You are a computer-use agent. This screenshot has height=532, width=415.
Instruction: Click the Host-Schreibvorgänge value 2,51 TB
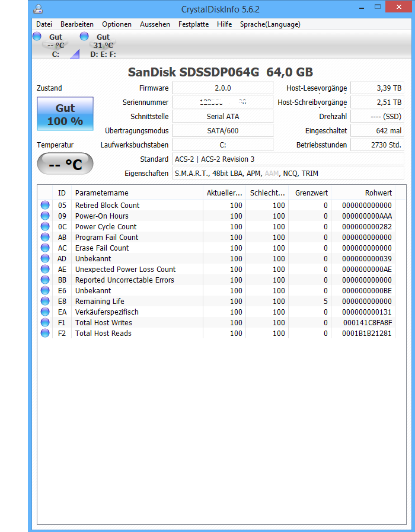click(377, 102)
